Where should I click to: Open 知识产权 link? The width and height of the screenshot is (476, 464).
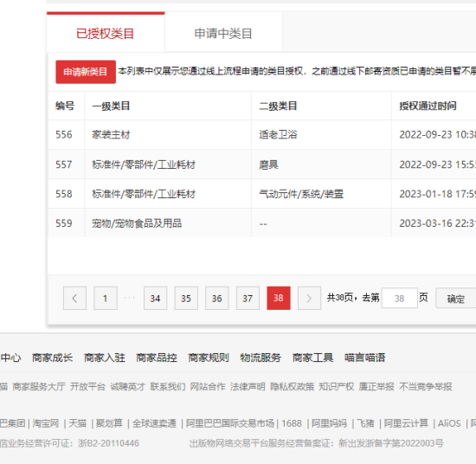tap(337, 387)
